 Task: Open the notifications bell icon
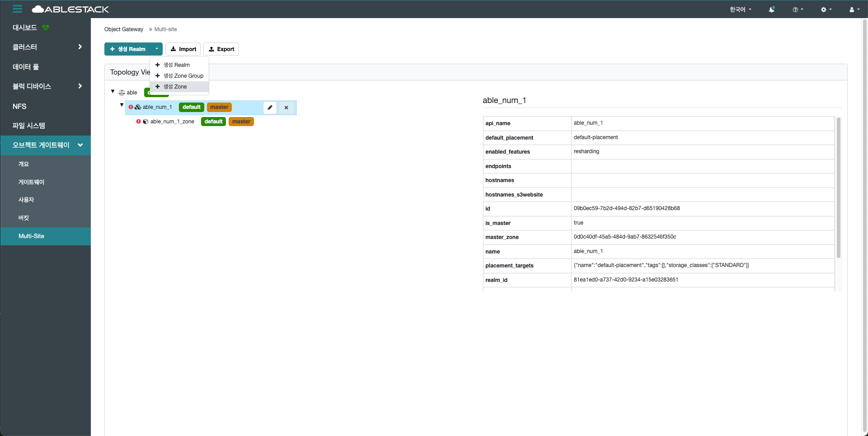771,9
